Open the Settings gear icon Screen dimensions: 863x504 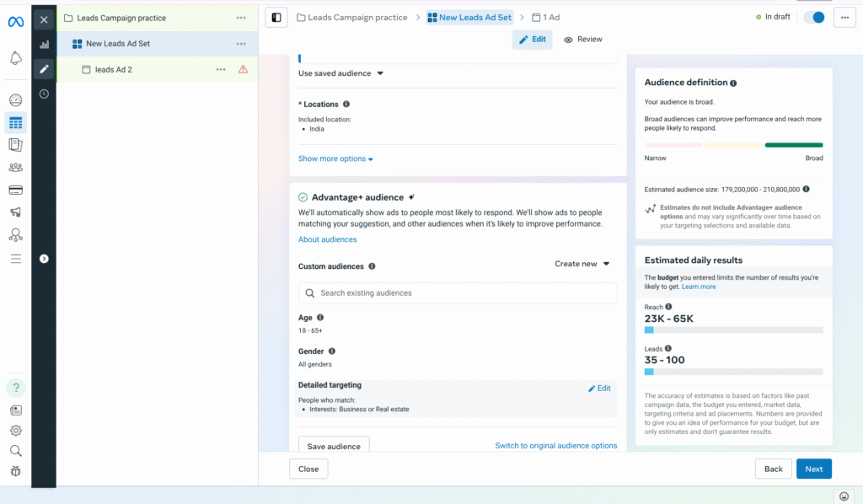(x=15, y=431)
